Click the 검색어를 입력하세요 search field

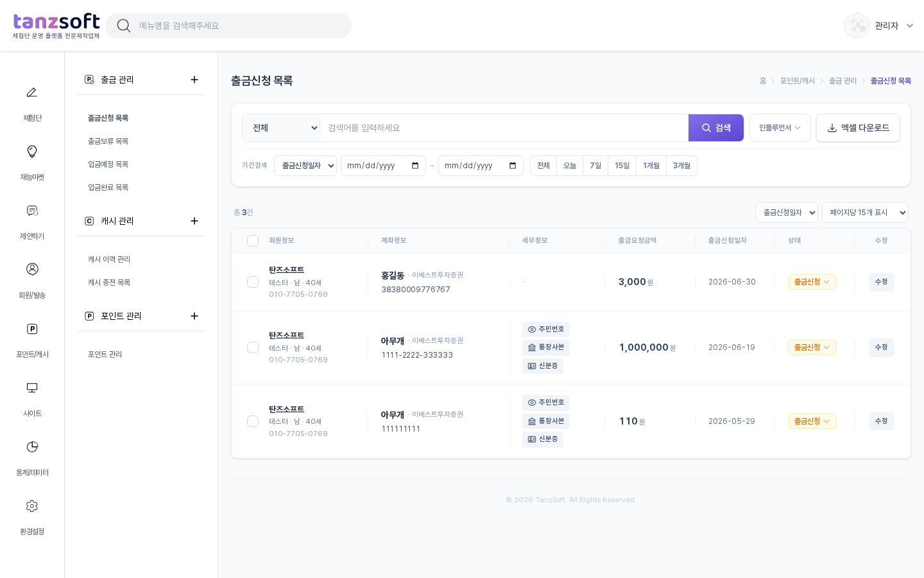(x=504, y=128)
